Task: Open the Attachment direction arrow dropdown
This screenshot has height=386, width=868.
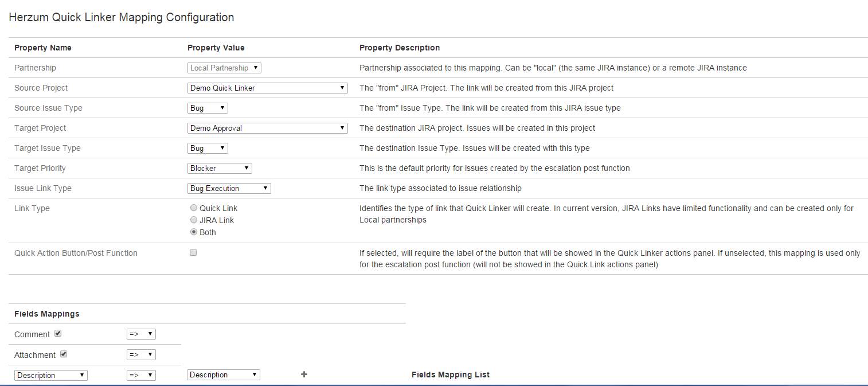Action: tap(141, 354)
